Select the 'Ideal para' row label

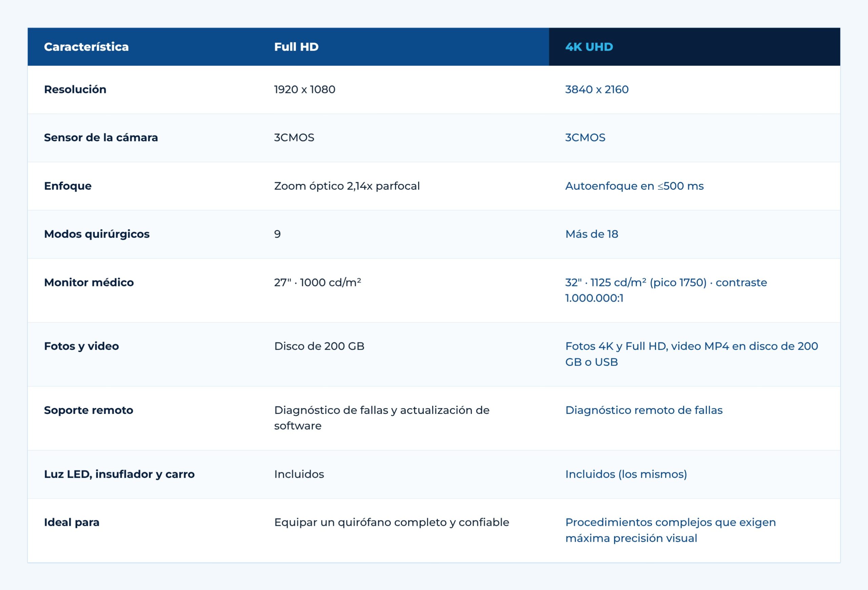pyautogui.click(x=72, y=522)
